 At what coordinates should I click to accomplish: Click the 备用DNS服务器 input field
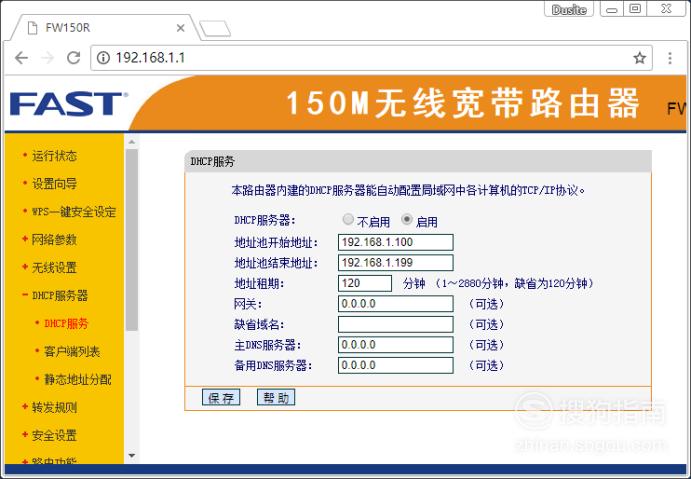coord(395,365)
